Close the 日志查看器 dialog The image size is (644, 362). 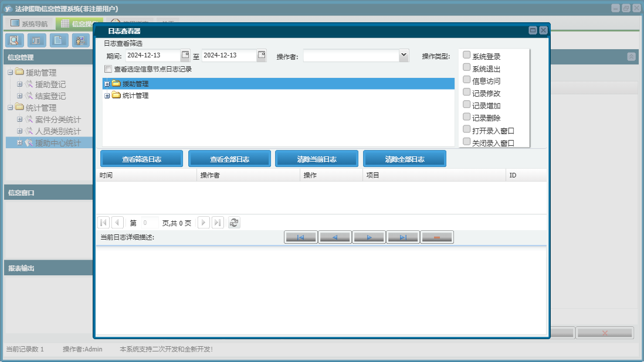[x=543, y=30]
